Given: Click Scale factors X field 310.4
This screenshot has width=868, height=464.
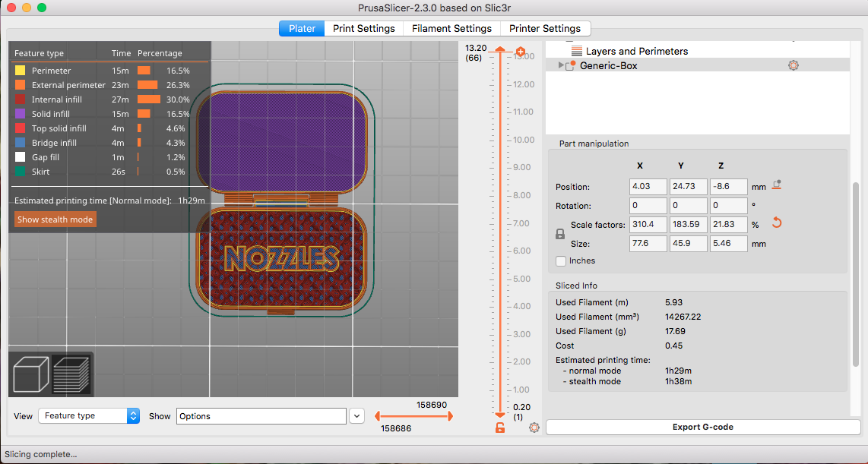Looking at the screenshot, I should pos(648,225).
